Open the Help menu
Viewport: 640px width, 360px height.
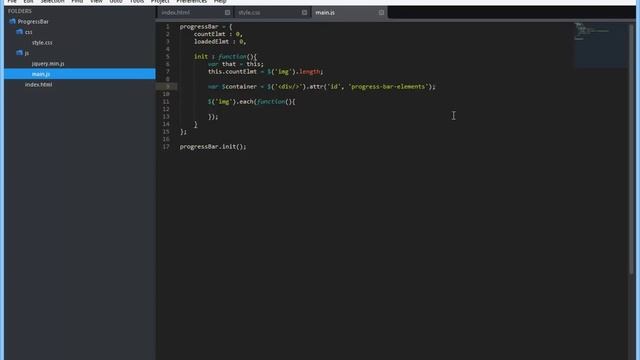point(220,2)
